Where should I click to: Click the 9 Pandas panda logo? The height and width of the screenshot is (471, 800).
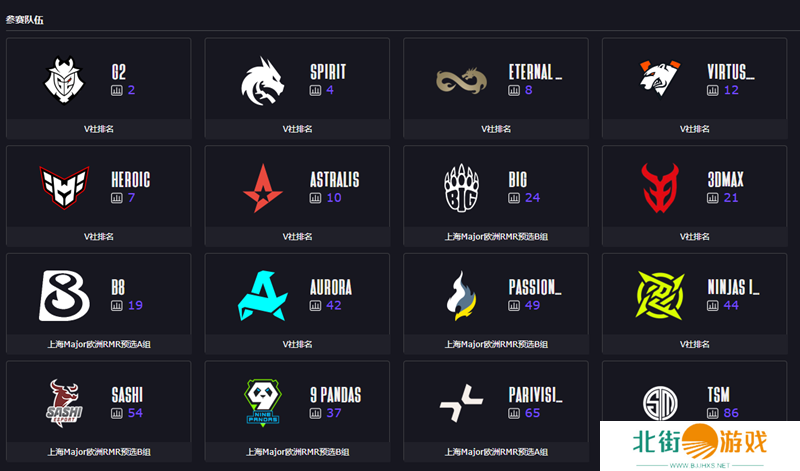pyautogui.click(x=263, y=402)
